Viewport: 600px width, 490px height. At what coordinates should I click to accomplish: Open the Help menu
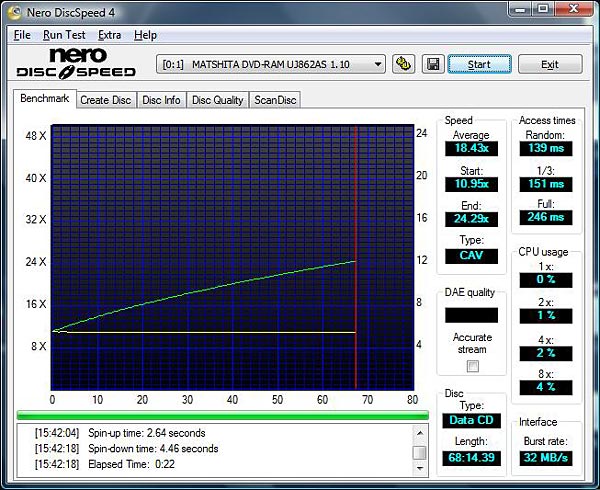click(145, 35)
